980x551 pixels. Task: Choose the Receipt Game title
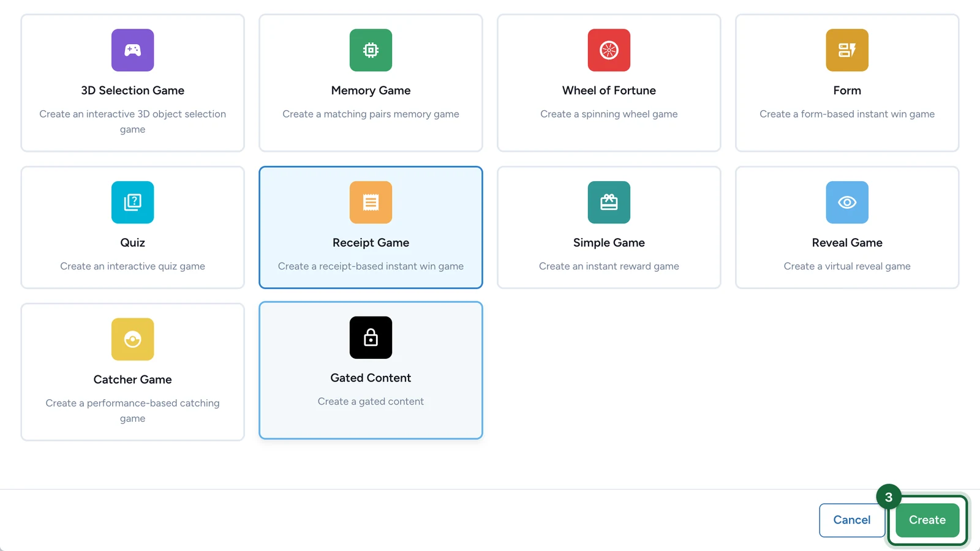tap(371, 242)
